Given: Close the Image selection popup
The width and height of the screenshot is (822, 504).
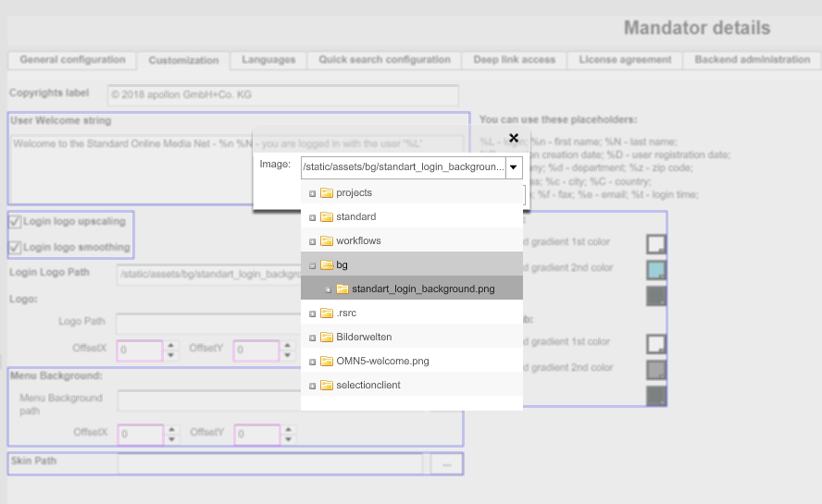Looking at the screenshot, I should [x=513, y=139].
